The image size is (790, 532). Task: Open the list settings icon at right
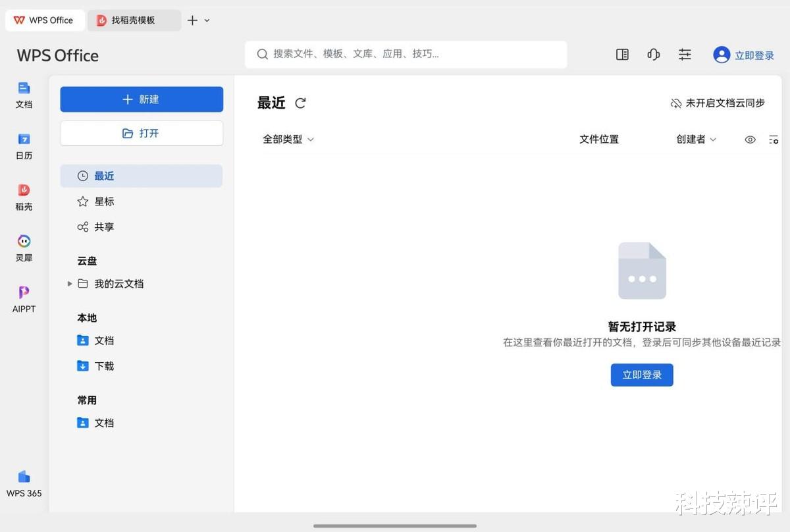point(774,140)
